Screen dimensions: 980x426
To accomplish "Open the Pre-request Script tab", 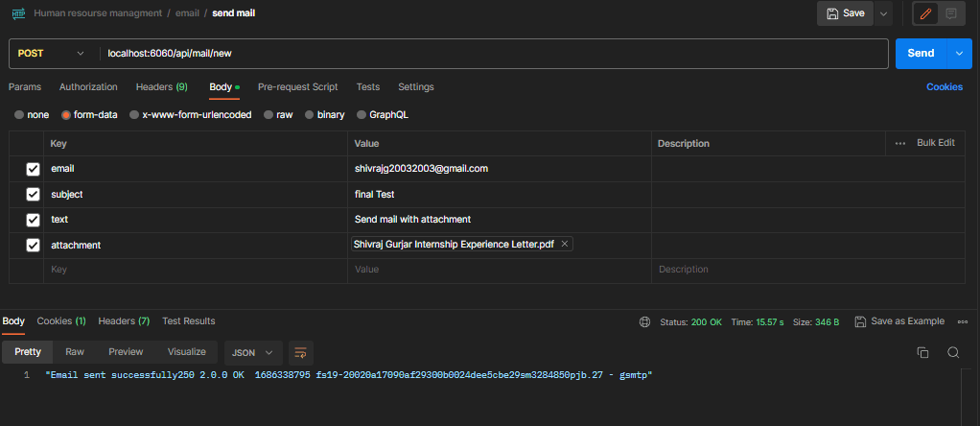I will [297, 87].
